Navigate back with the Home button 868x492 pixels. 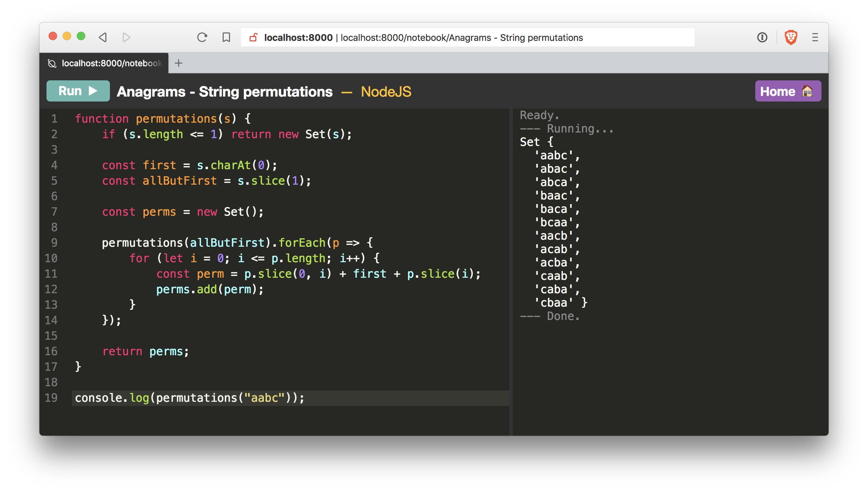[x=788, y=91]
